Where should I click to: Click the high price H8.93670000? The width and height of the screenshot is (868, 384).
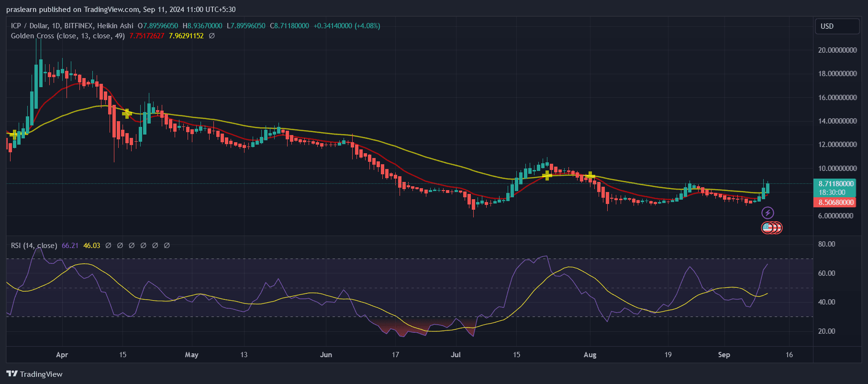[x=202, y=26]
